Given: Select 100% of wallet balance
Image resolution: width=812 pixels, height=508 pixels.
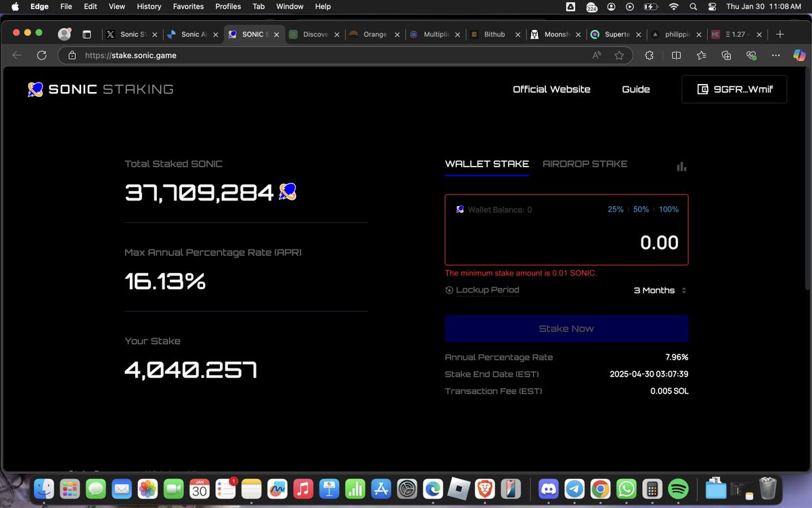Looking at the screenshot, I should pyautogui.click(x=669, y=209).
